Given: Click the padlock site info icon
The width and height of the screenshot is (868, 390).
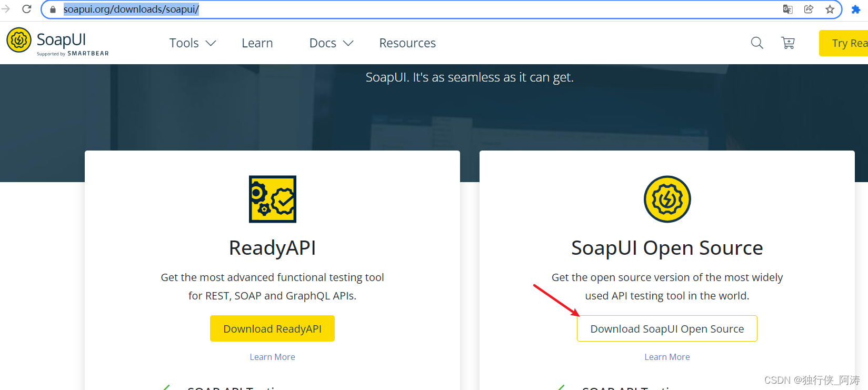Looking at the screenshot, I should coord(53,9).
